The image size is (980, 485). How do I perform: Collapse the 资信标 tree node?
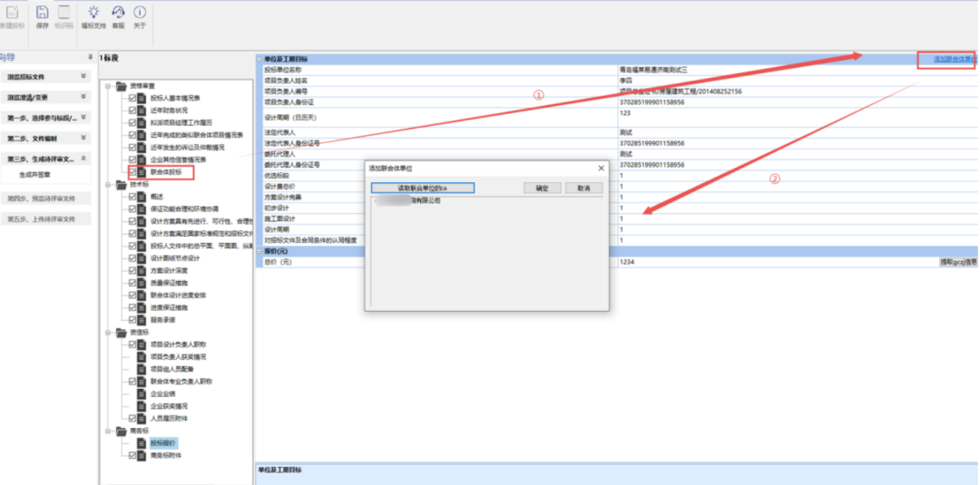tap(108, 332)
